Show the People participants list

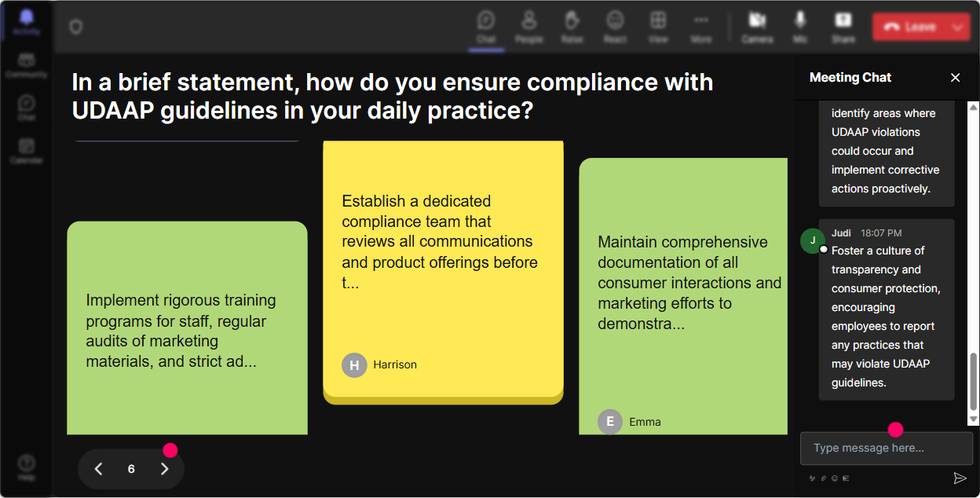529,27
